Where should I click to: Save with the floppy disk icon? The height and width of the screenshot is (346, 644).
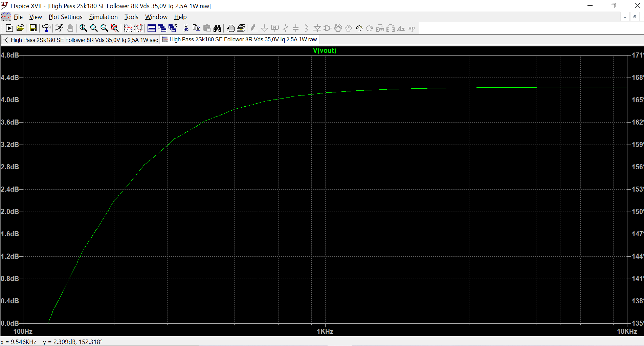pyautogui.click(x=33, y=28)
